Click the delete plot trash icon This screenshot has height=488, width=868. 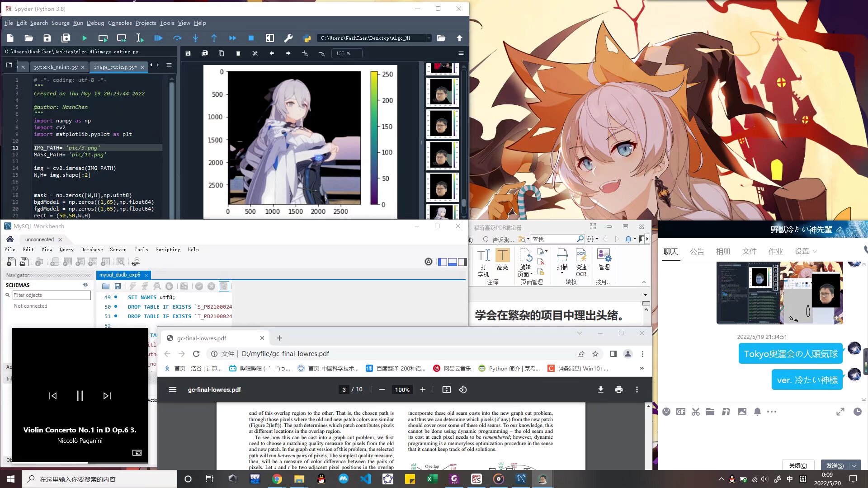point(238,53)
